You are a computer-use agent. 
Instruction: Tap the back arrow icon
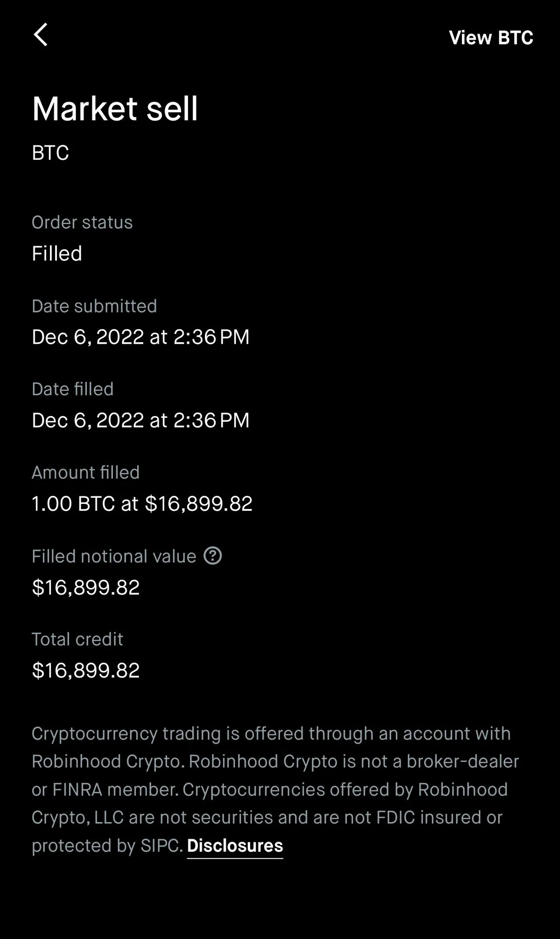click(41, 35)
